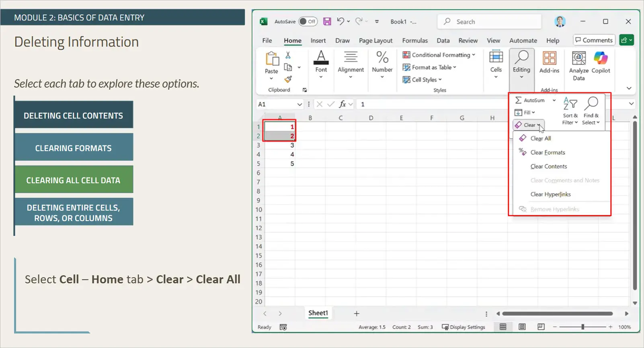Click the zoom slider handle

coord(582,327)
